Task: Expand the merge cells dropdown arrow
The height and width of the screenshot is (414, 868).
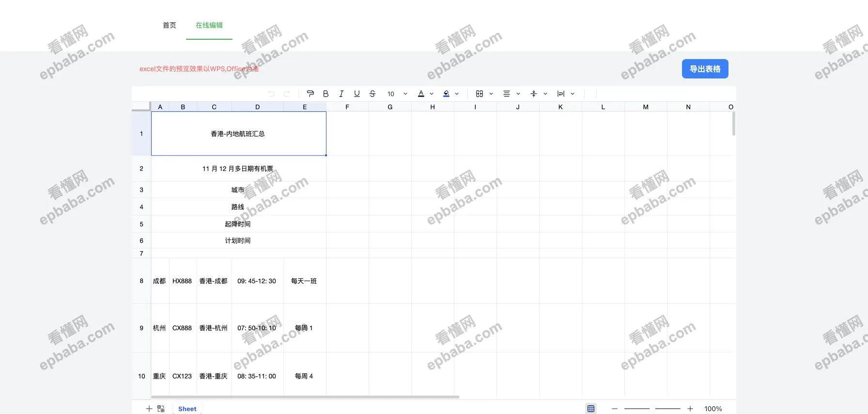Action: [491, 94]
